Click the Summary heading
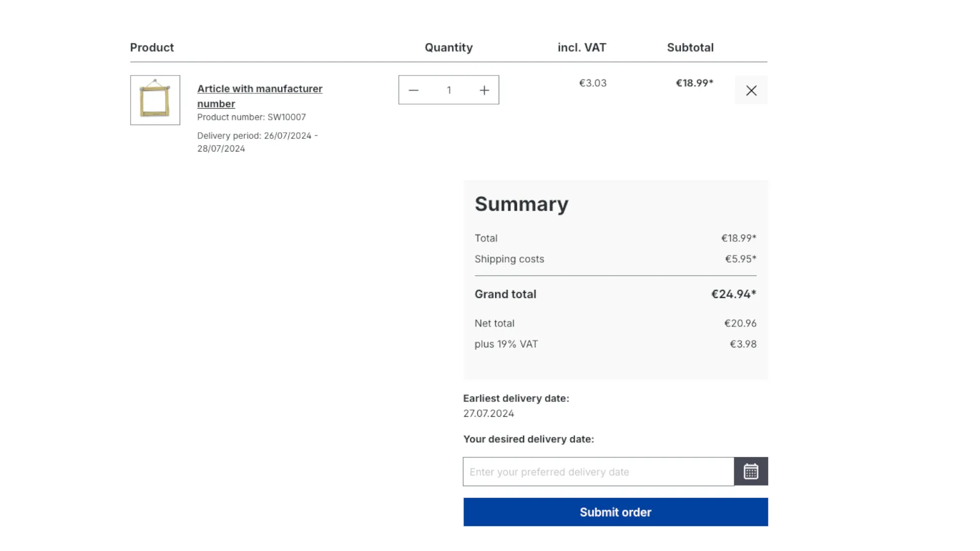The height and width of the screenshot is (551, 980). point(521,204)
